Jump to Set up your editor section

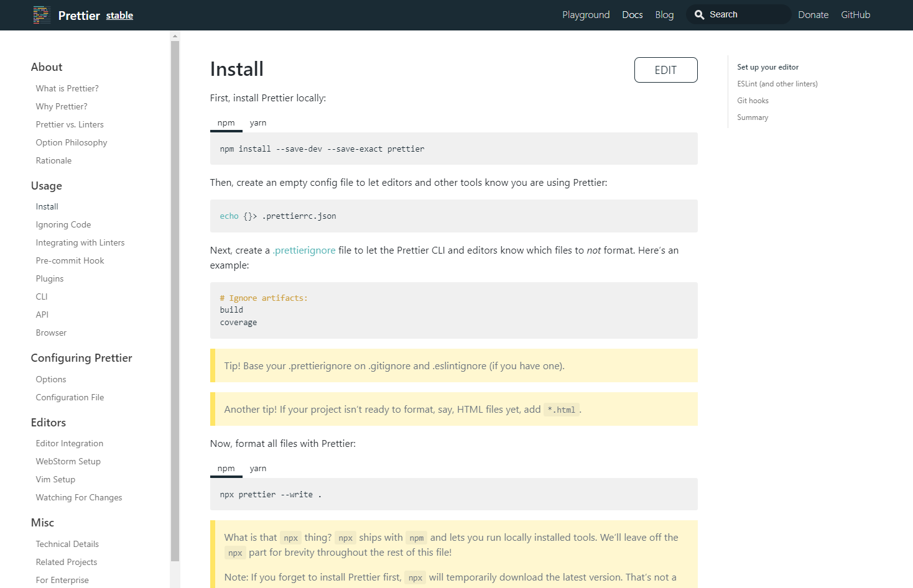click(767, 67)
